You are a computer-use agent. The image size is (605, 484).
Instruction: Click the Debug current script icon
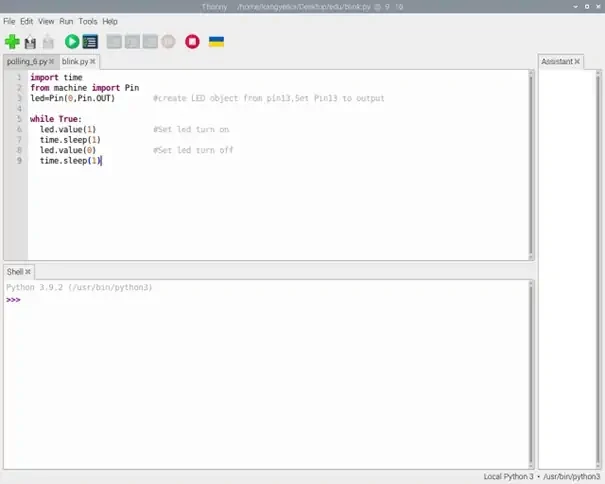(90, 42)
